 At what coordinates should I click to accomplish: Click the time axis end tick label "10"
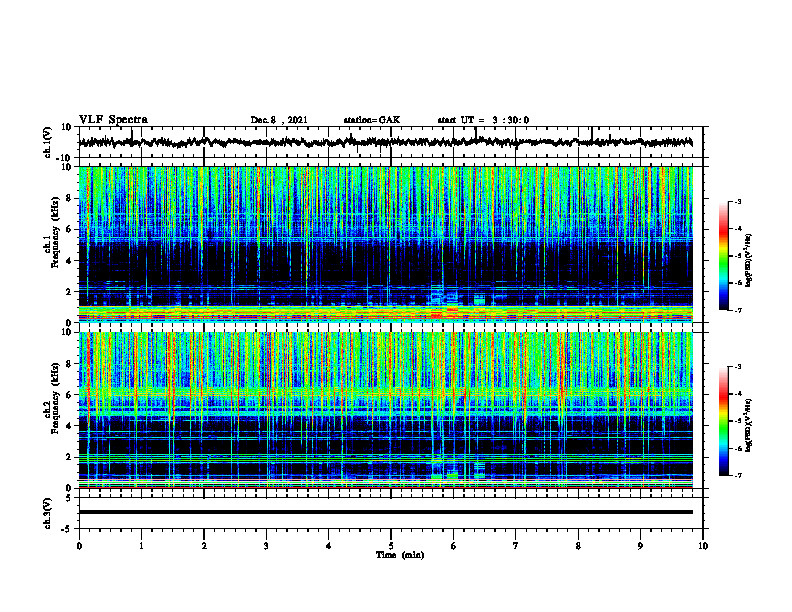(703, 546)
